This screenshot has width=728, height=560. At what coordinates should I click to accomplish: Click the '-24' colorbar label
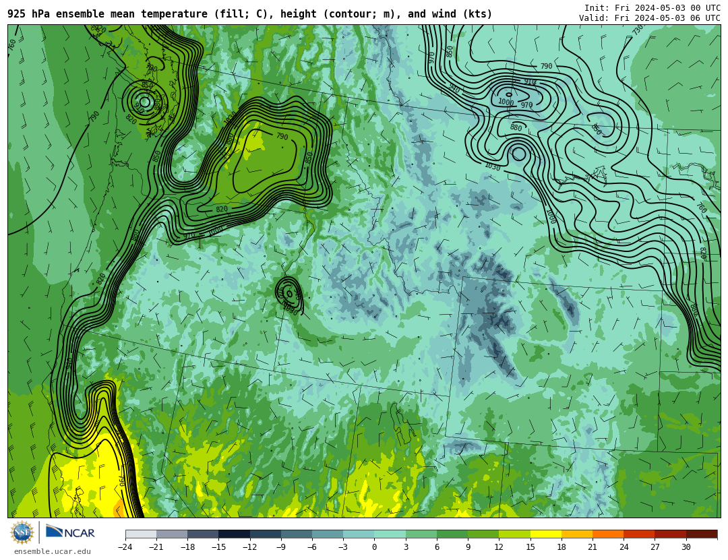click(x=125, y=547)
